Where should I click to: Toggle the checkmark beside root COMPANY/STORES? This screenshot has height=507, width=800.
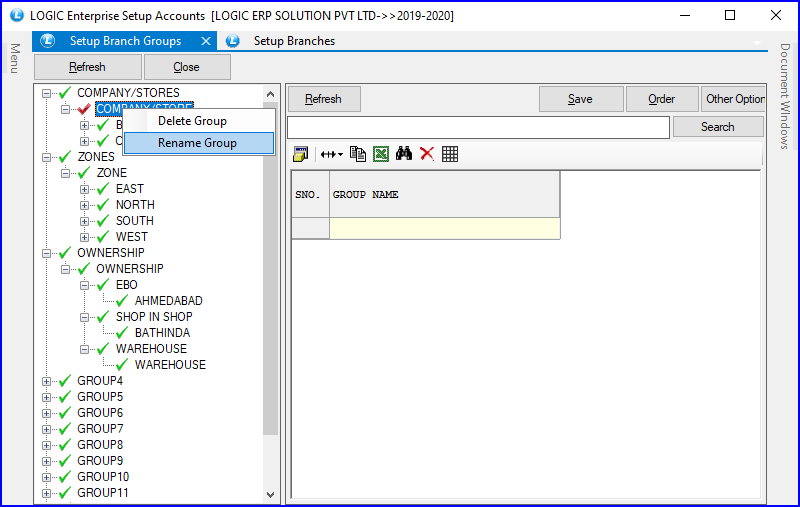65,93
